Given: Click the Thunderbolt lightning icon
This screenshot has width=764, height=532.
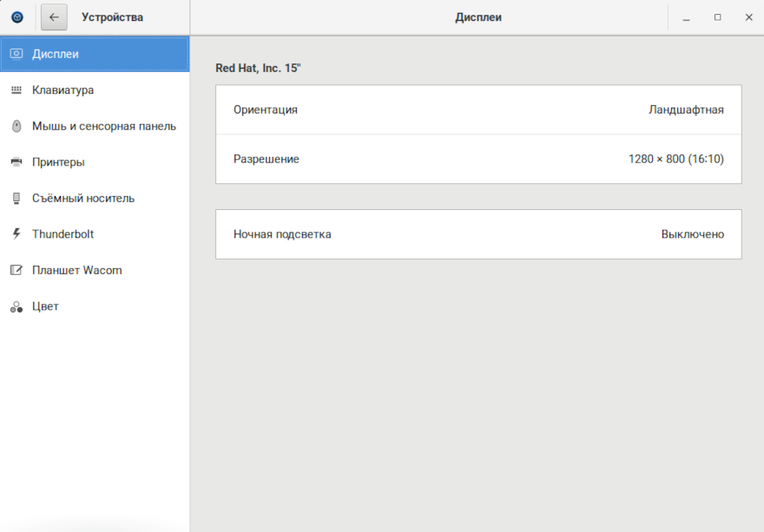Looking at the screenshot, I should coord(16,234).
